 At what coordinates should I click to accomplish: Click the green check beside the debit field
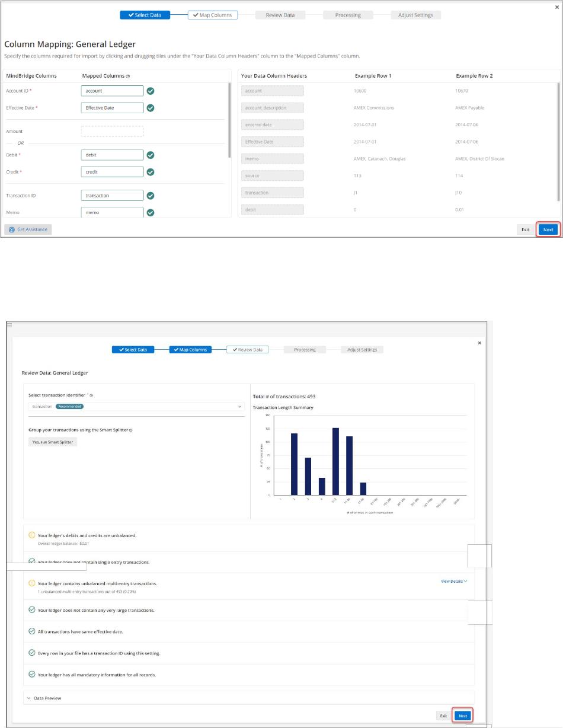[151, 155]
